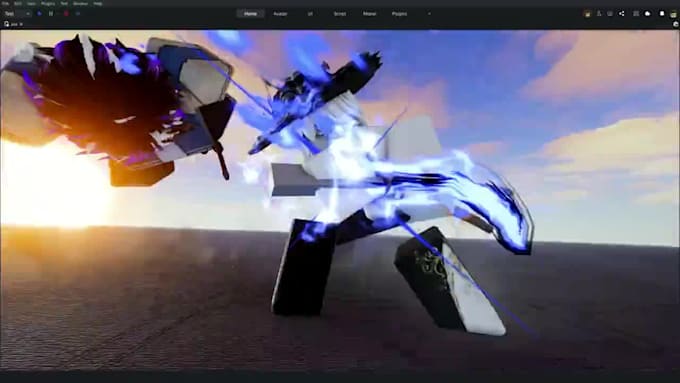The image size is (680, 383).
Task: Click the red Stop button
Action: pos(66,13)
